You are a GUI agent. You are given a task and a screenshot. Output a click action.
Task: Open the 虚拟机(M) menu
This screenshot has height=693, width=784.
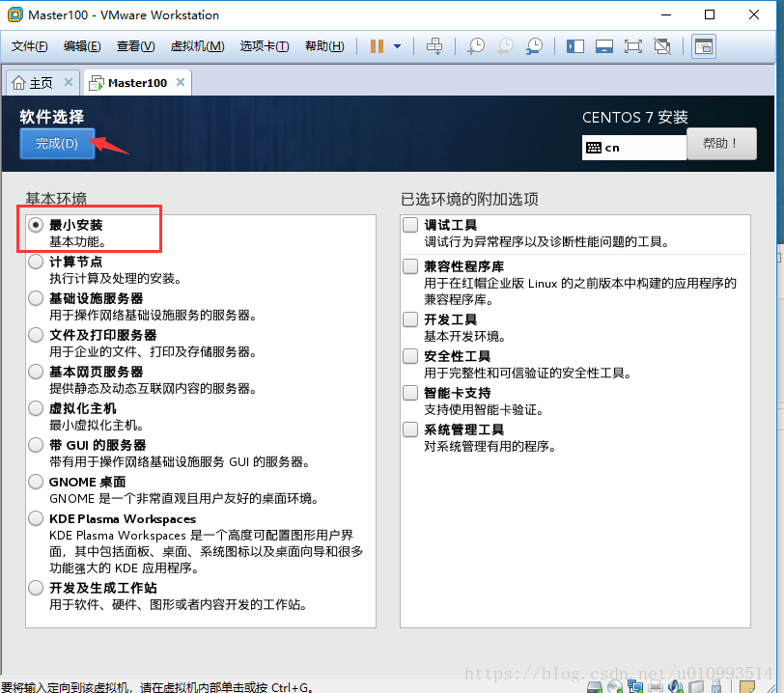coord(198,46)
